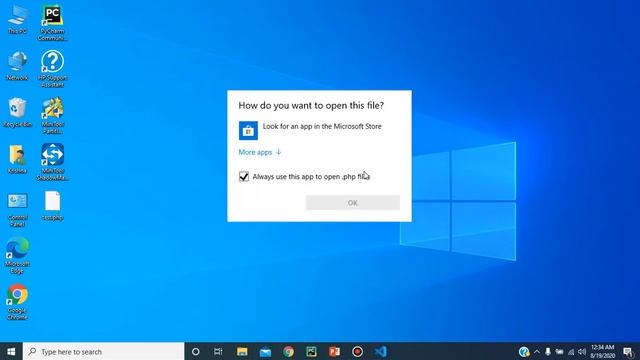Expand More apps list
The height and width of the screenshot is (360, 640).
tap(260, 152)
